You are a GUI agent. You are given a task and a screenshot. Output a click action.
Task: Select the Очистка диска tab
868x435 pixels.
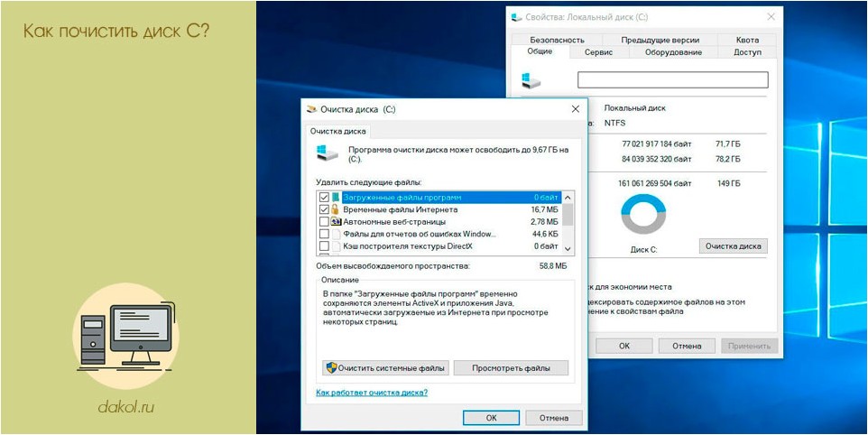pyautogui.click(x=337, y=132)
